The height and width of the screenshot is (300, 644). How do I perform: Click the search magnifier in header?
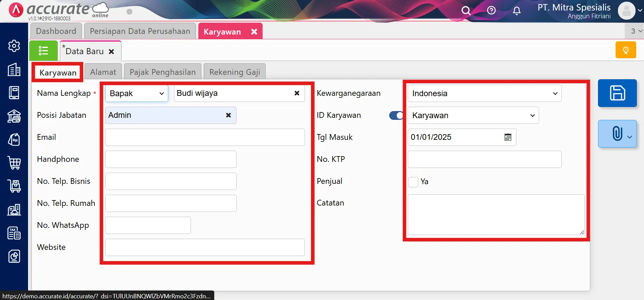point(466,11)
